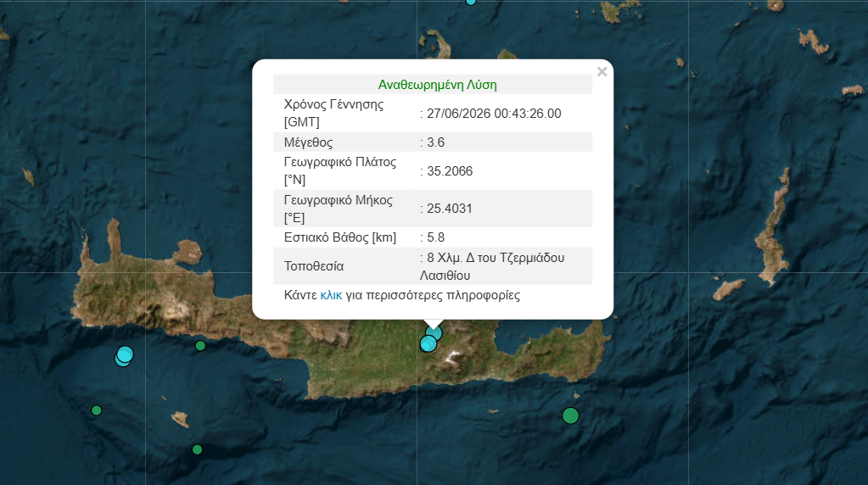This screenshot has height=485, width=868.
Task: Select the green marker south of Gavdos island
Action: [x=197, y=449]
